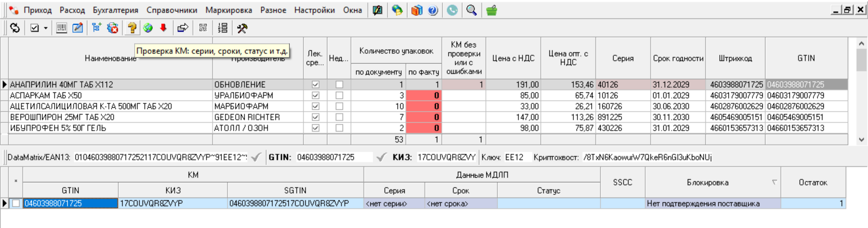Open the books reference icon
The width and height of the screenshot is (868, 228).
pos(417,10)
